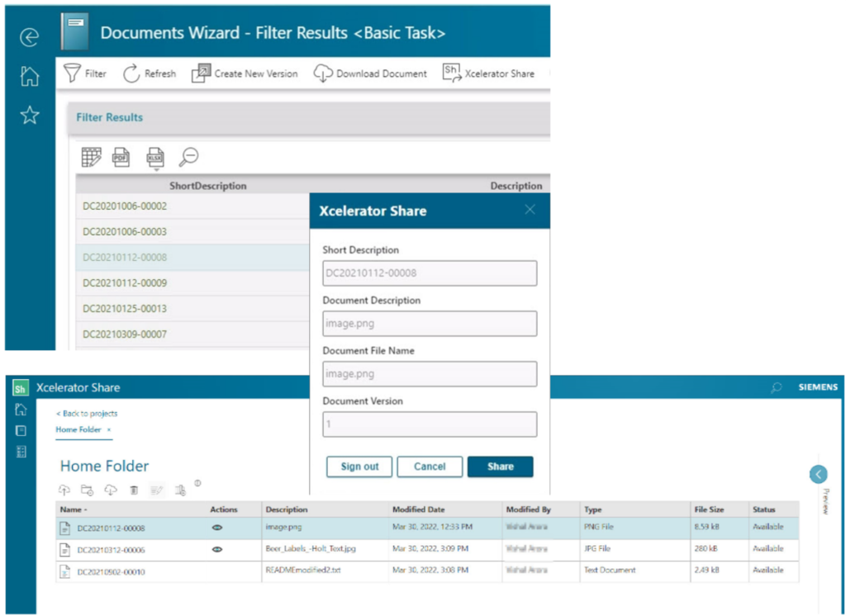Click the download cloud icon in Home Folder
This screenshot has width=846, height=616.
click(x=111, y=490)
